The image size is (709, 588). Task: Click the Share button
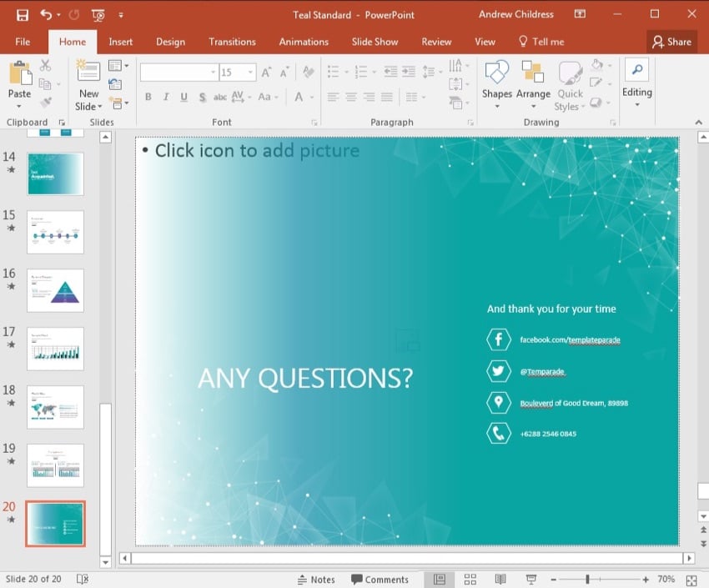tap(671, 42)
